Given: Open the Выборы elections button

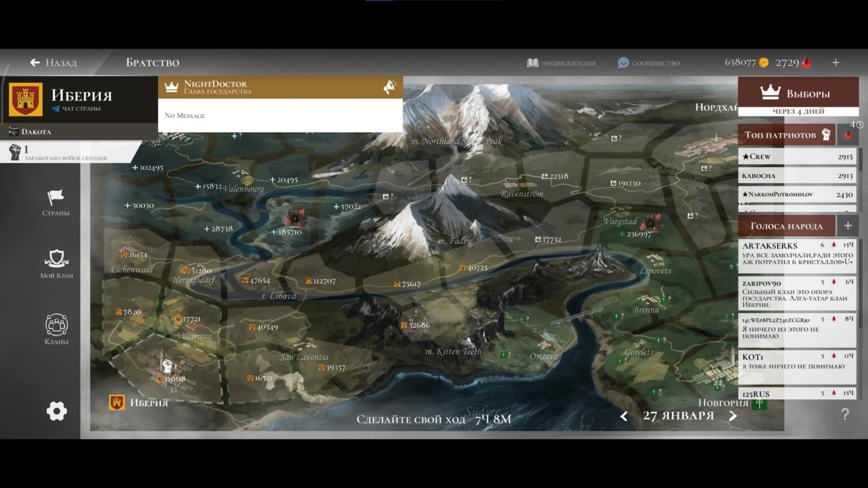Looking at the screenshot, I should [798, 93].
